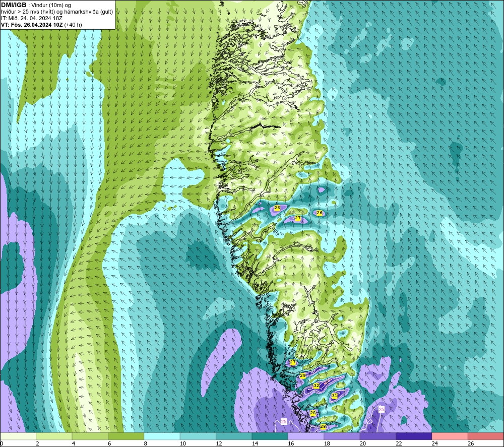
Task: Select the light lavender 16–18 m/s legend swatch
Action: (306, 436)
